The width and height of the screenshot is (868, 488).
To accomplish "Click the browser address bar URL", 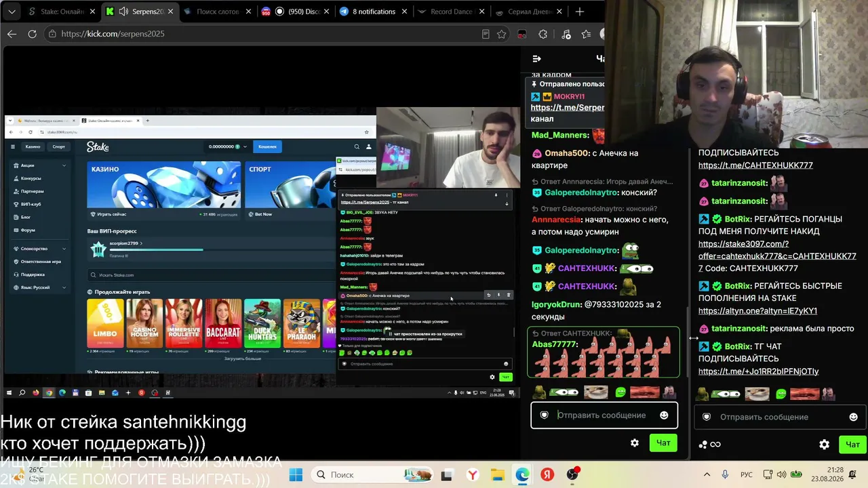I will 113,34.
